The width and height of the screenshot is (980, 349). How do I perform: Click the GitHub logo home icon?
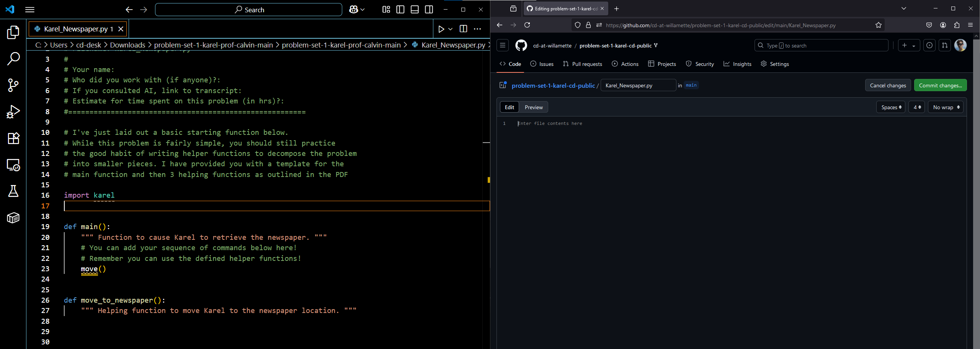point(521,46)
